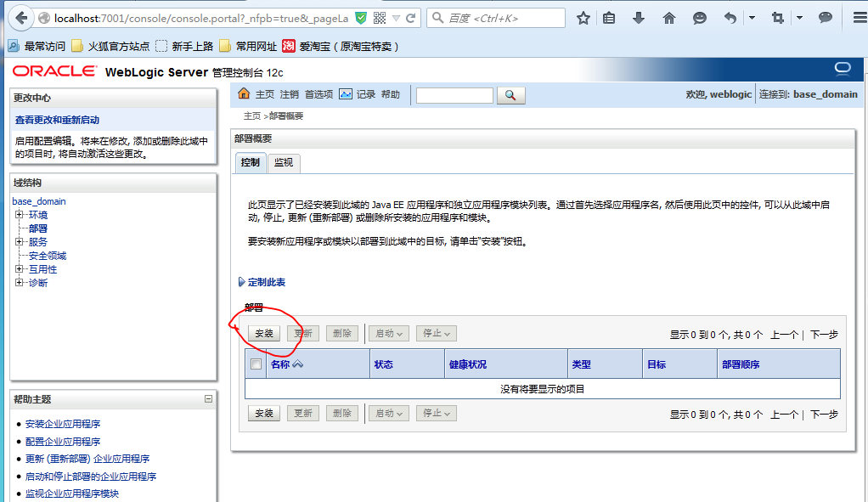
Task: Open the QR code icon in address bar
Action: coord(380,19)
